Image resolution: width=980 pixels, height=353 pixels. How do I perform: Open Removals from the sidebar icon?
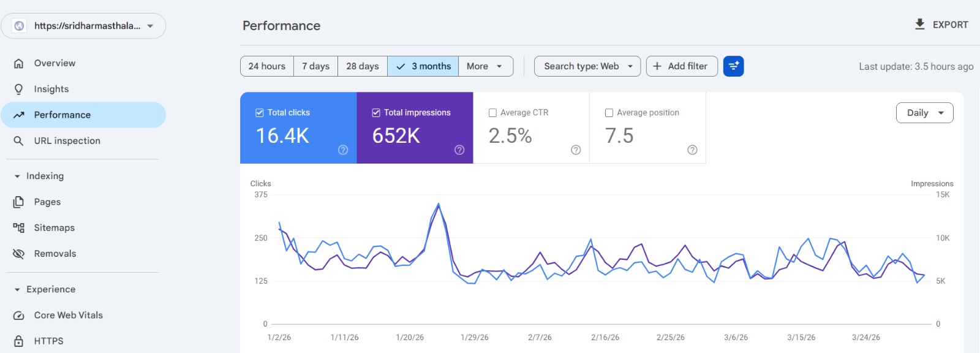click(x=19, y=254)
